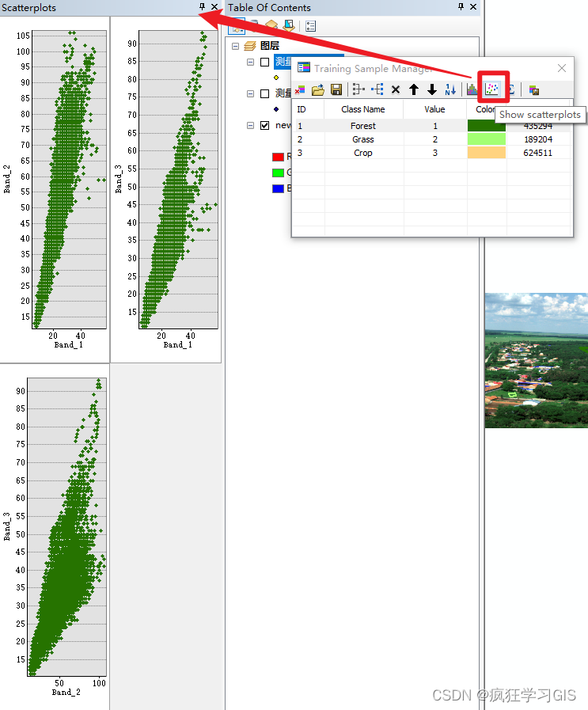588x710 pixels.
Task: Click the Grass class color swatch
Action: click(x=487, y=139)
